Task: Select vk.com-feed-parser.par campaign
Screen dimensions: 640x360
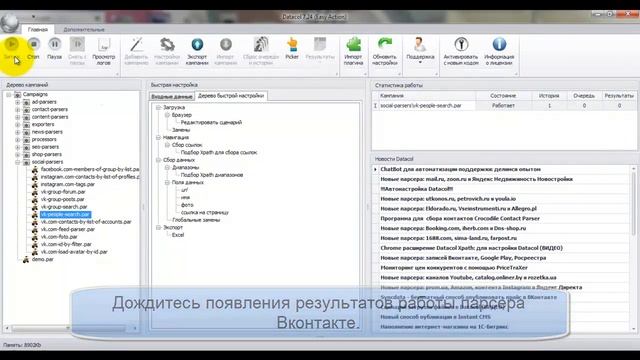Action: 67,229
